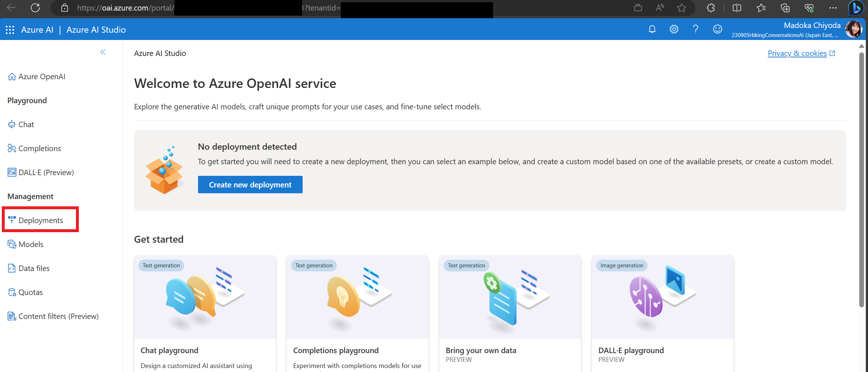
Task: Open DALL·E (Preview) in the sidebar
Action: [x=46, y=172]
